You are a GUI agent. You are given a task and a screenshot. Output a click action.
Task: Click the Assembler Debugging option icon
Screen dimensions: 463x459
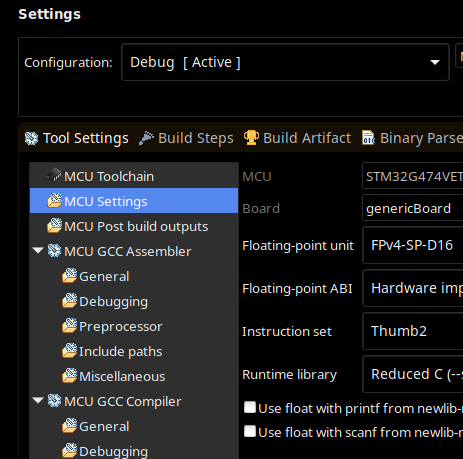69,300
